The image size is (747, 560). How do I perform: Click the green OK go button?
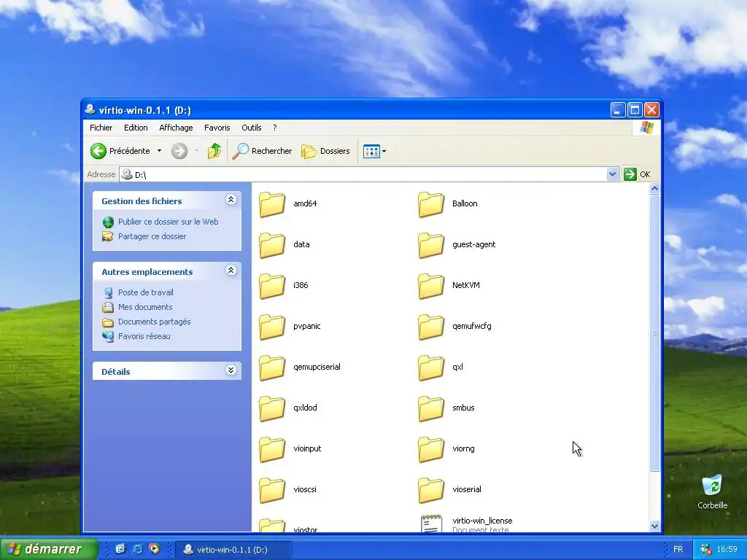coord(637,174)
